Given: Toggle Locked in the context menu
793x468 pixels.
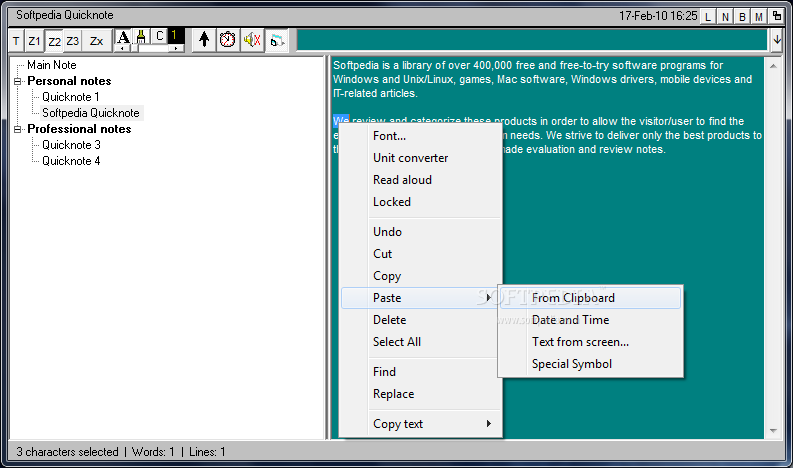Looking at the screenshot, I should [421, 202].
